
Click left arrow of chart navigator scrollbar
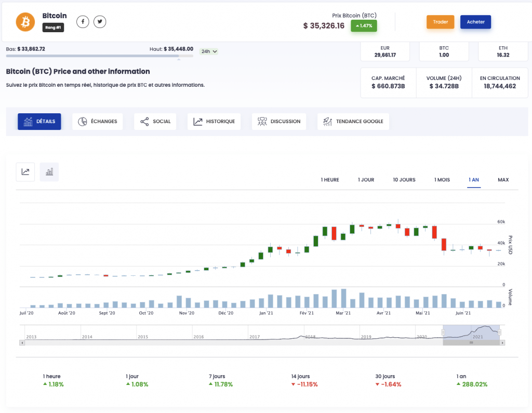pos(22,343)
